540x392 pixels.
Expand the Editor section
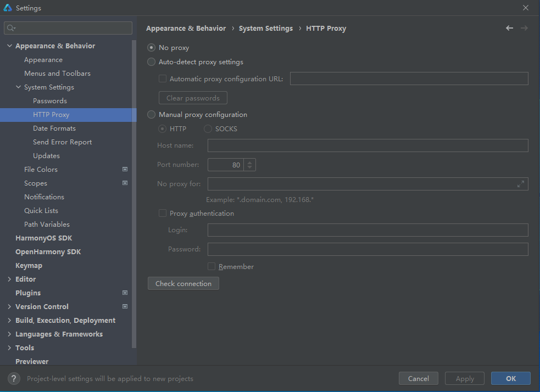[x=10, y=279]
